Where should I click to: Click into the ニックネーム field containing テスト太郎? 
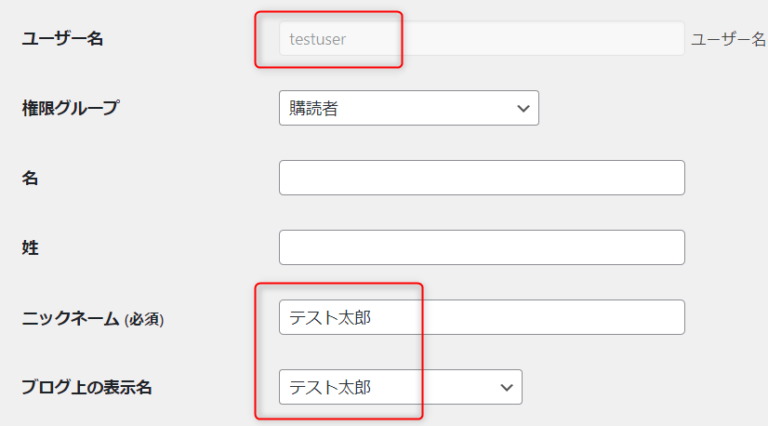(481, 317)
